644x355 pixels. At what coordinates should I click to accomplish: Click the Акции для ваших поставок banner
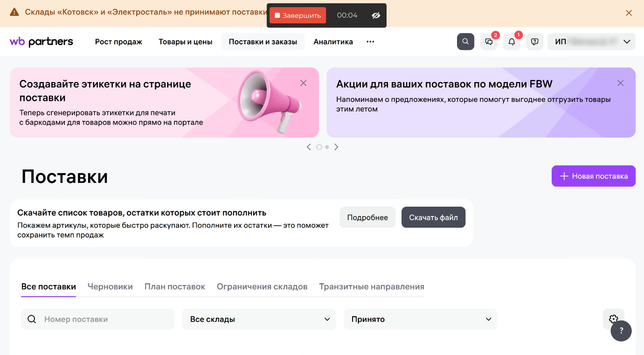point(481,103)
